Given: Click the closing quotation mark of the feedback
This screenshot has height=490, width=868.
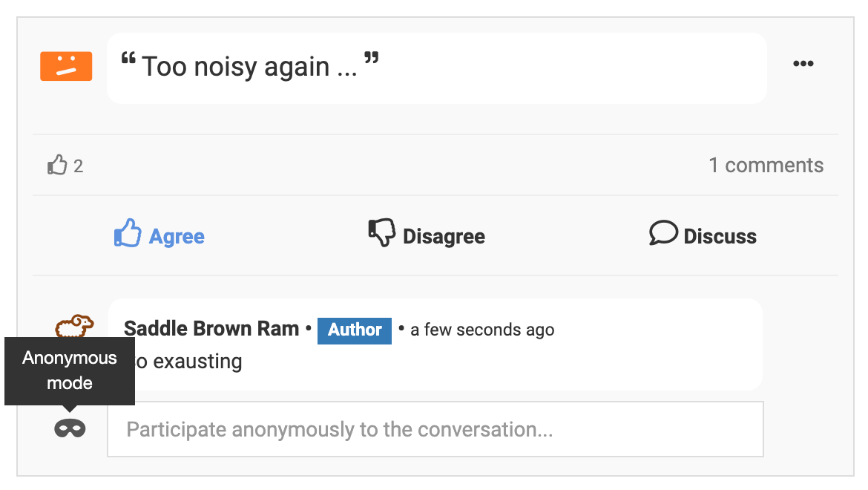Looking at the screenshot, I should tap(372, 59).
